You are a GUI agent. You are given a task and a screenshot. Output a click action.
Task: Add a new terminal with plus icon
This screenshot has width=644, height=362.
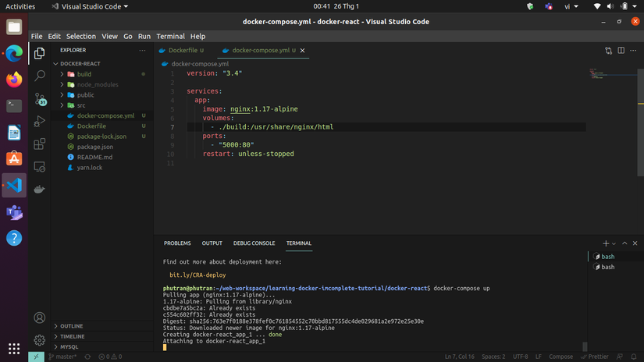pos(606,243)
